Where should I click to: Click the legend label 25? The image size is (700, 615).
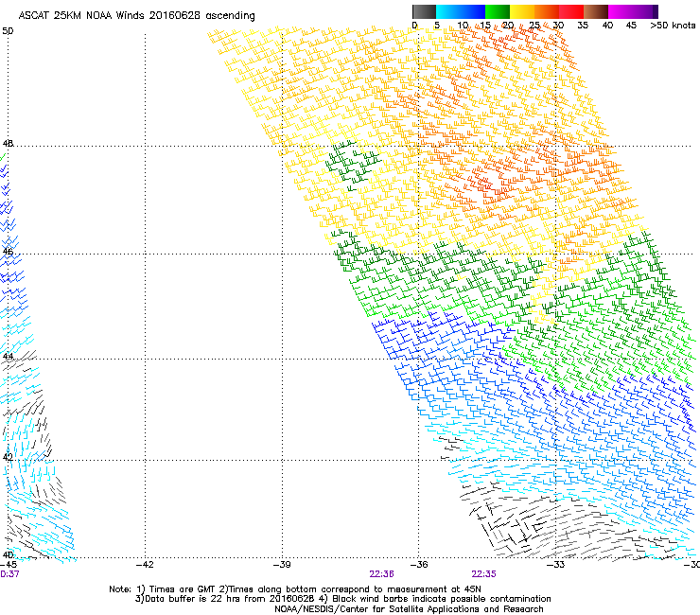pos(534,26)
